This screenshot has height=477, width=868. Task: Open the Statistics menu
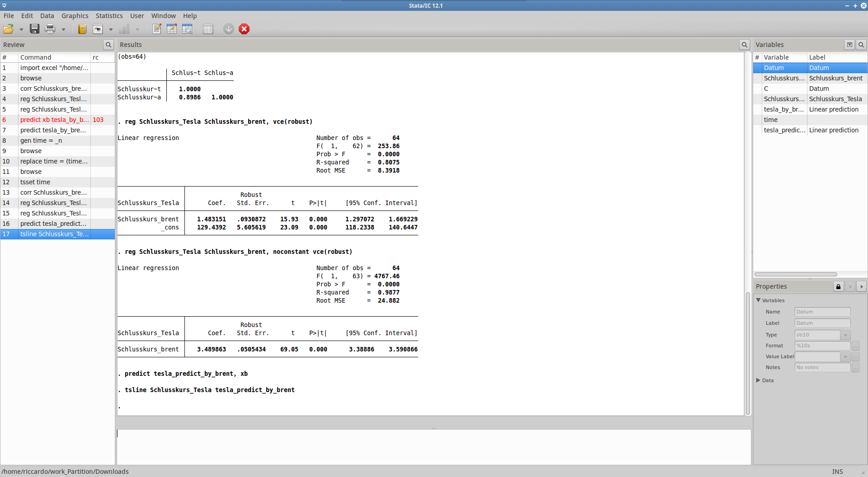point(109,16)
